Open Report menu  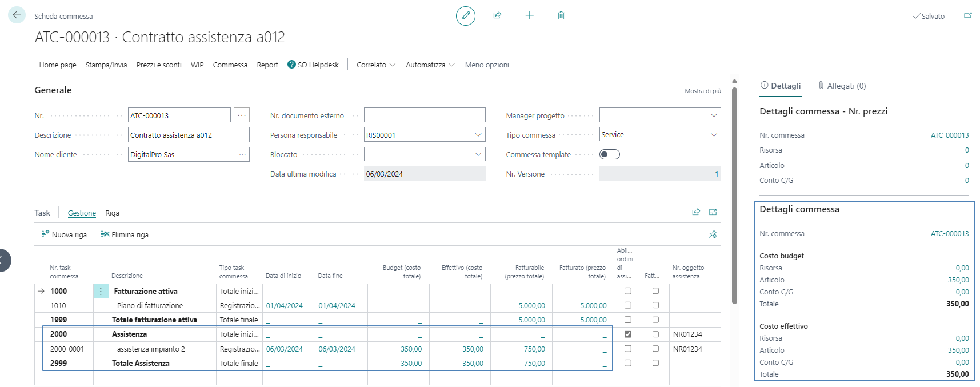pos(267,65)
